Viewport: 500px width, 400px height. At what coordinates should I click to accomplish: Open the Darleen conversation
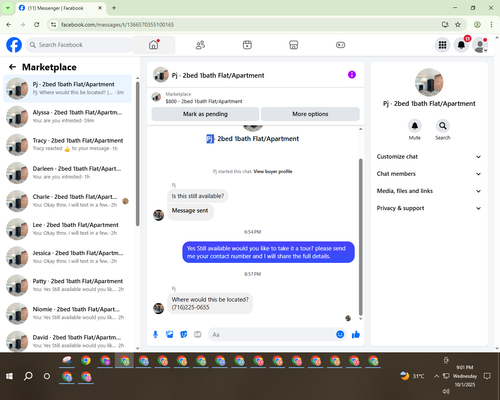click(x=67, y=173)
